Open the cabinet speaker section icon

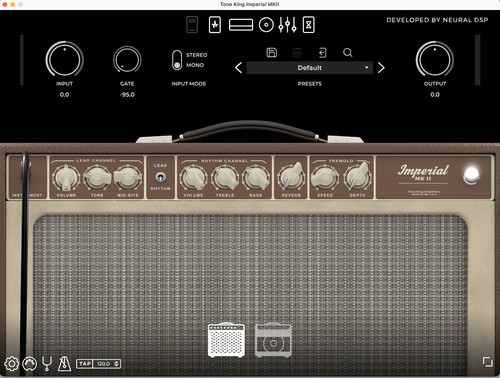266,25
